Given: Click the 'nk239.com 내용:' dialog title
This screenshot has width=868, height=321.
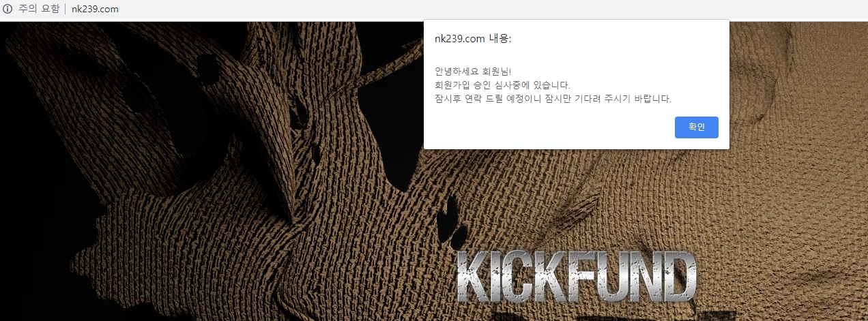Looking at the screenshot, I should (x=473, y=39).
